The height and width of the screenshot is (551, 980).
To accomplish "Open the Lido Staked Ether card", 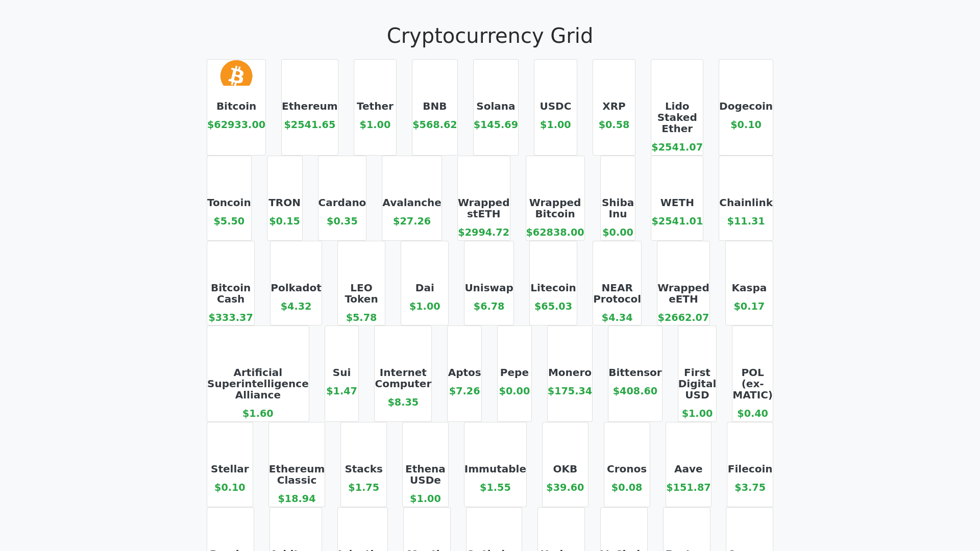I will click(x=677, y=107).
